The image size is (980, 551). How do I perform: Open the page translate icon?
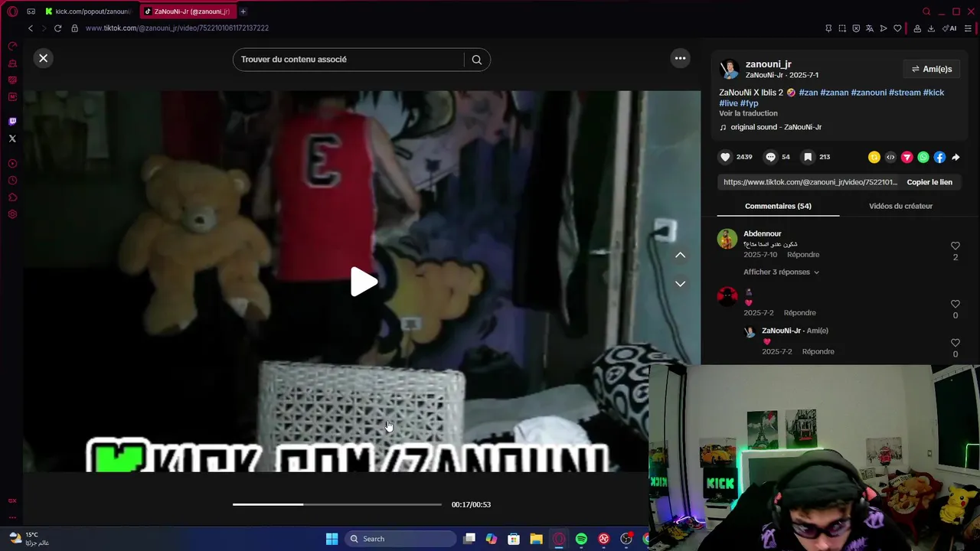(870, 28)
